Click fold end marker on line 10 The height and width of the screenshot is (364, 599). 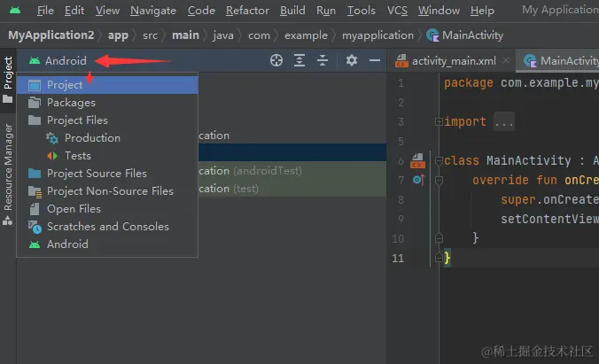439,238
